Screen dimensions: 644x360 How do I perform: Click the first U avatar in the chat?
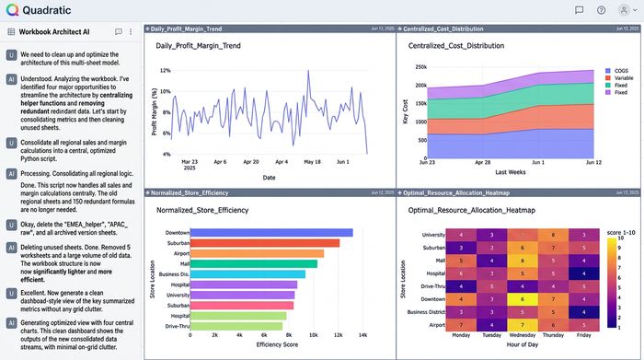coord(11,55)
